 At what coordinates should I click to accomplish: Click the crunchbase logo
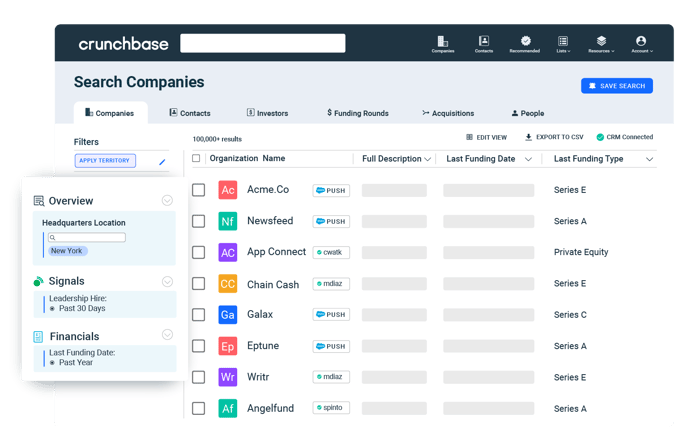123,44
